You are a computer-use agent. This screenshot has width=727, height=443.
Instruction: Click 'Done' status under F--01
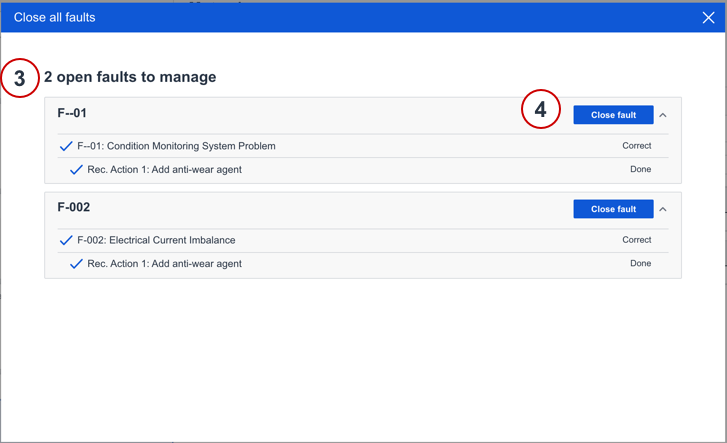(640, 169)
